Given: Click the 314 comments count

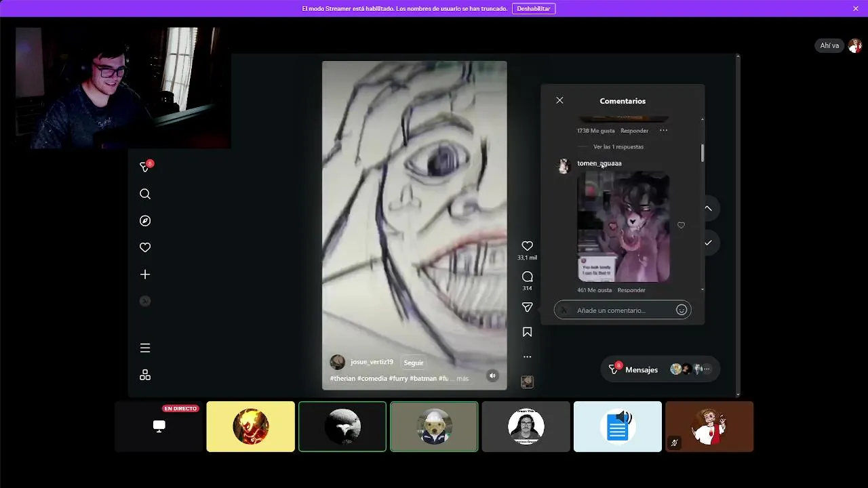Looking at the screenshot, I should pyautogui.click(x=527, y=288).
